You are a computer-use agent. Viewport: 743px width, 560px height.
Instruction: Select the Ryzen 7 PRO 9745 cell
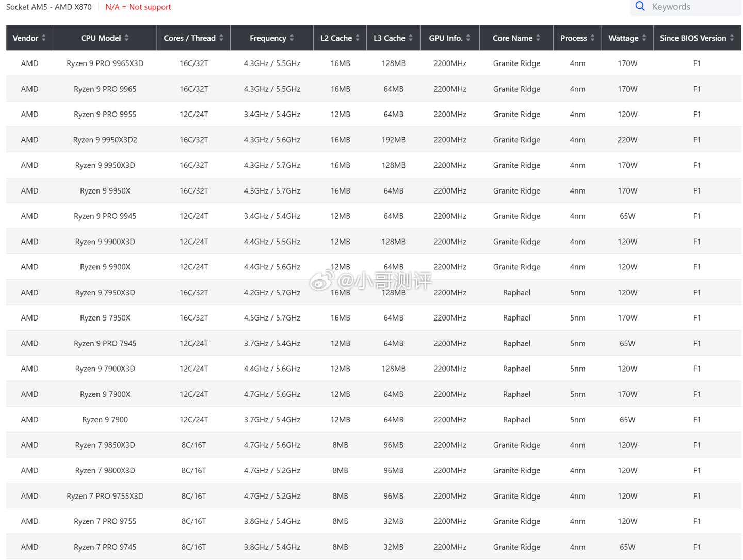(x=105, y=547)
